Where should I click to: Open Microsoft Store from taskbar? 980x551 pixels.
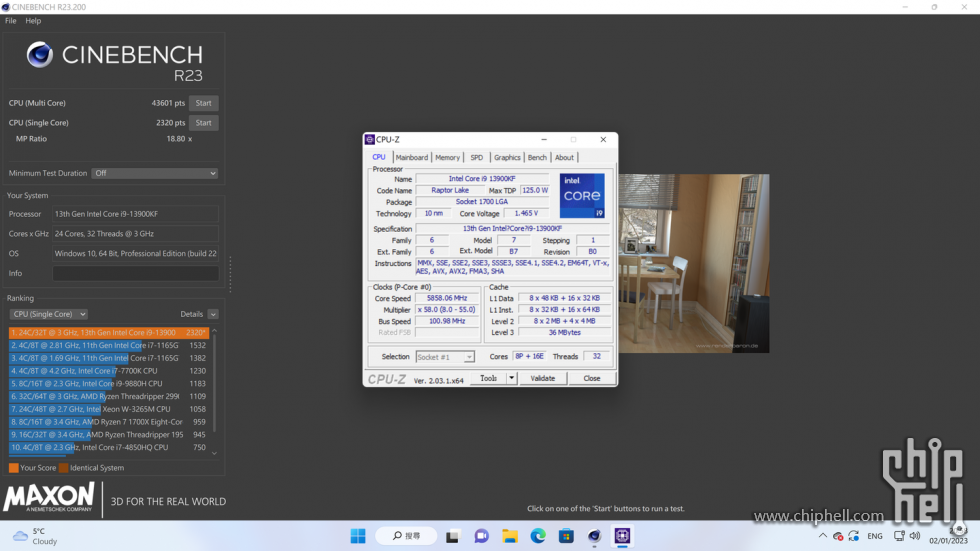(566, 536)
